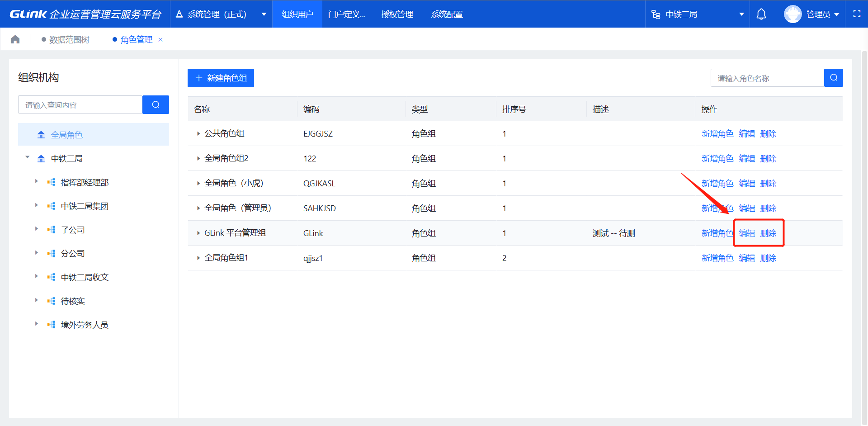Expand the 指挥部经理部 tree node
The height and width of the screenshot is (426, 868).
[x=37, y=181]
